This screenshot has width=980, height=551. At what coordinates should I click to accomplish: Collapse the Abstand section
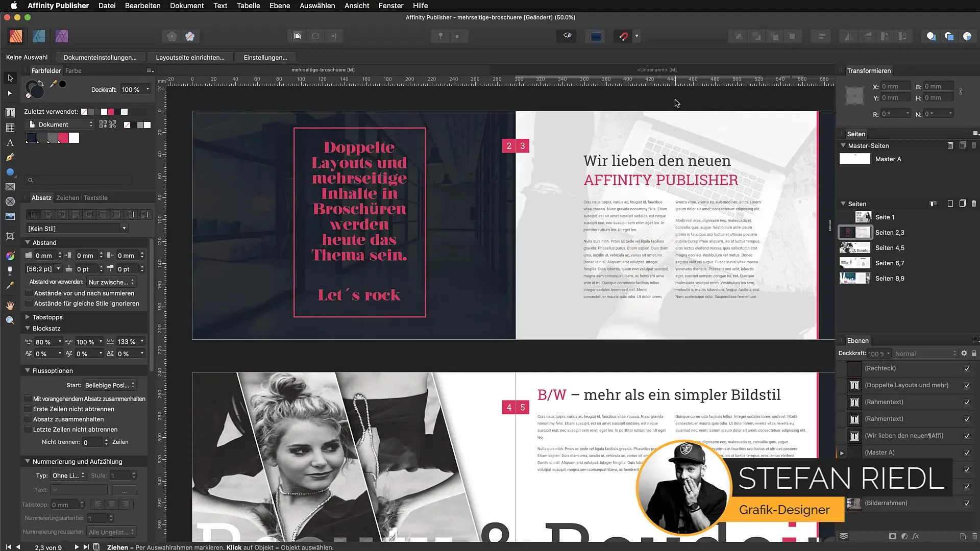click(28, 242)
